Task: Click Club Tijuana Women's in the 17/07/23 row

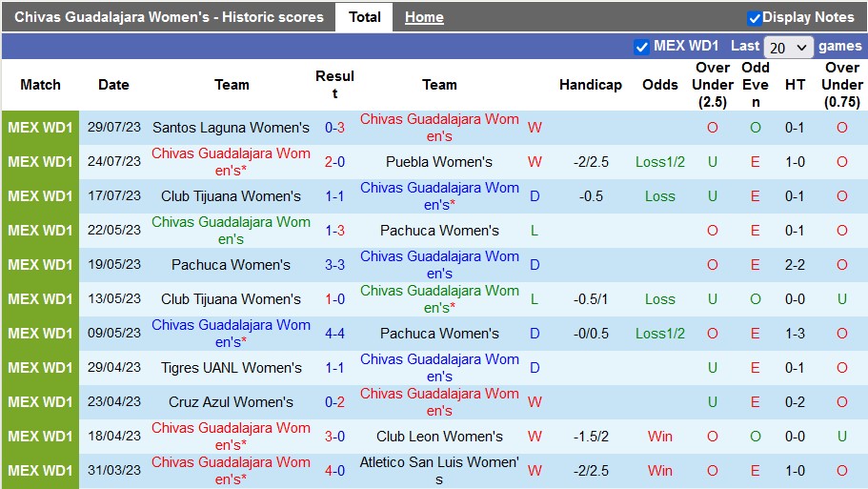Action: 231,196
